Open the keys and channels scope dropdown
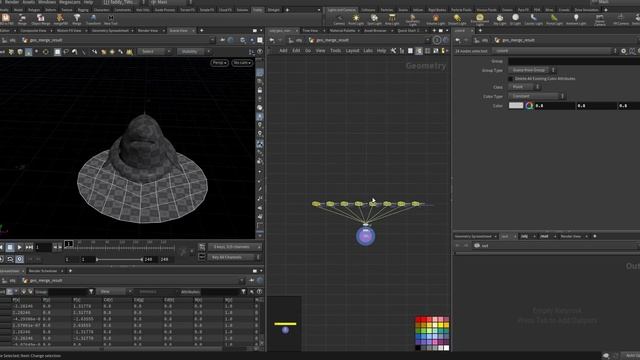 pos(234,247)
